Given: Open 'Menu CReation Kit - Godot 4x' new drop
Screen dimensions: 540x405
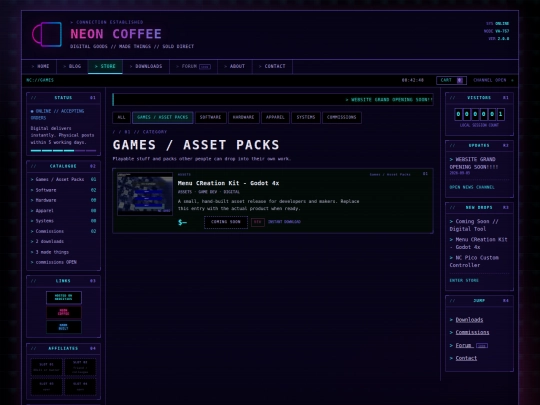Looking at the screenshot, I should pos(478,243).
